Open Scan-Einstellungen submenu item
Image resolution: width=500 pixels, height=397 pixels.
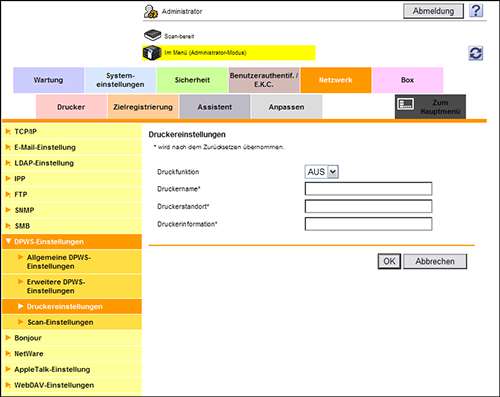(72, 322)
